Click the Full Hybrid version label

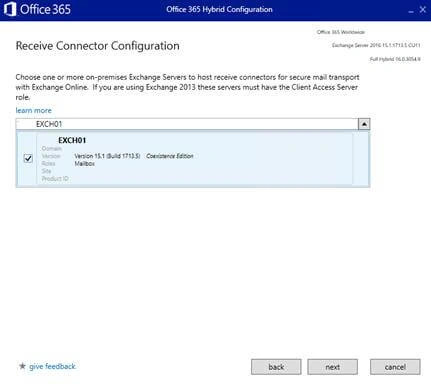tap(395, 59)
